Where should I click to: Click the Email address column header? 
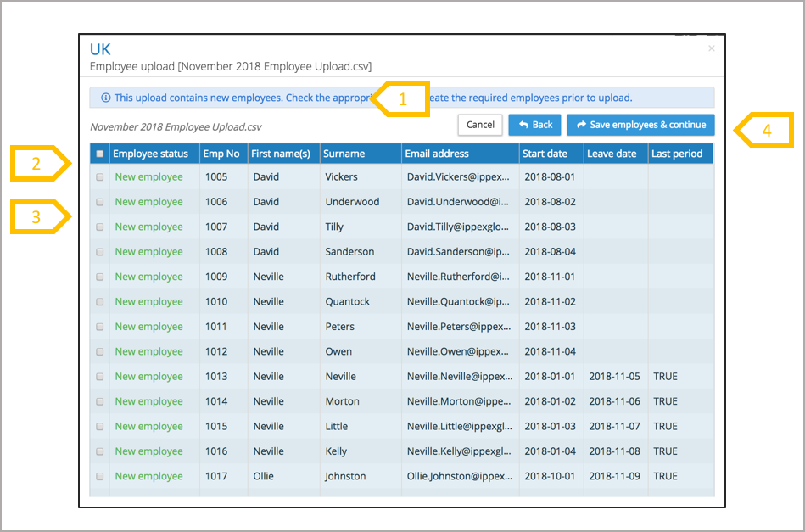tap(437, 154)
